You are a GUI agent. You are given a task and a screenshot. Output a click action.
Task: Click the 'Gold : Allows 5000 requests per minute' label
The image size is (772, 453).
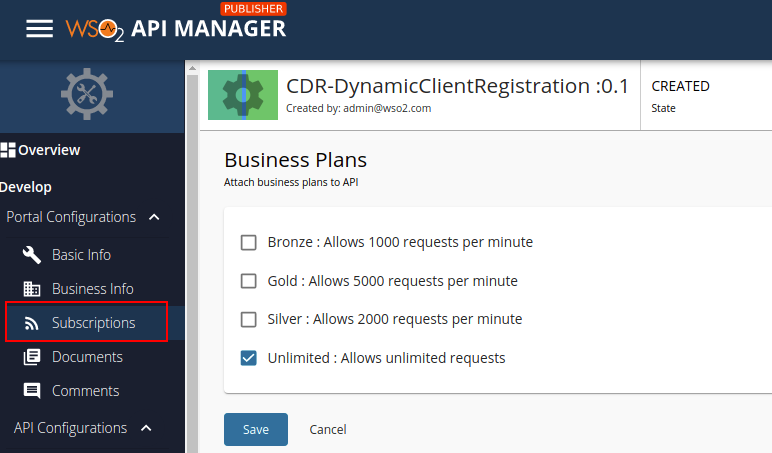tap(392, 281)
